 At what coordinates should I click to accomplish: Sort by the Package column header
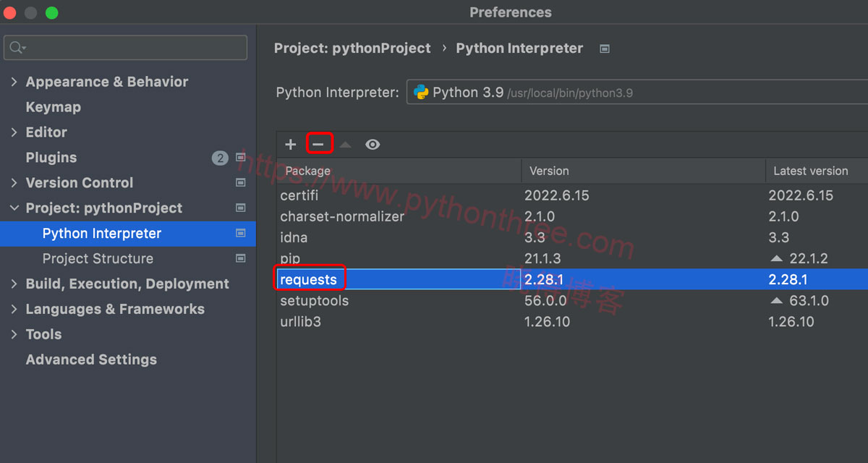[x=399, y=171]
